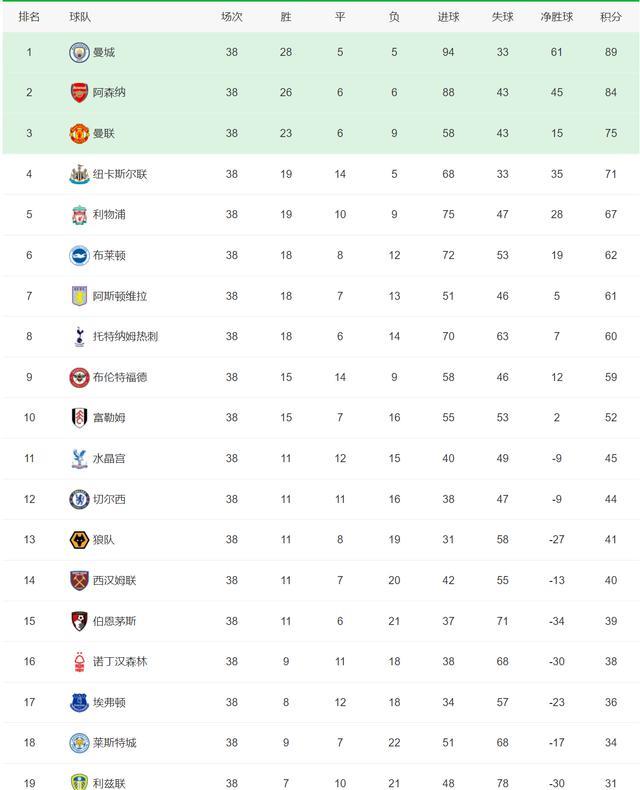Click the Chelsea club crest
The image size is (640, 790).
point(79,499)
